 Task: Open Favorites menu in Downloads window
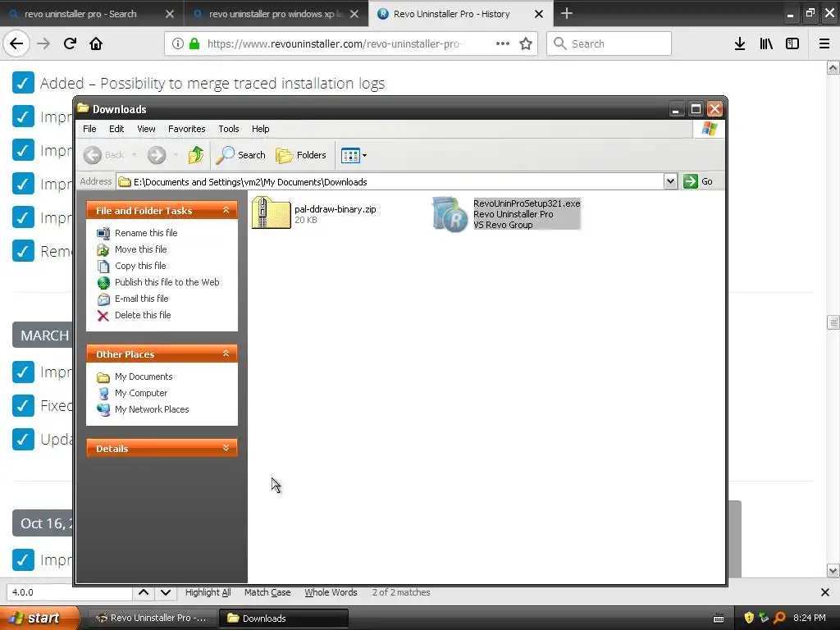tap(186, 129)
